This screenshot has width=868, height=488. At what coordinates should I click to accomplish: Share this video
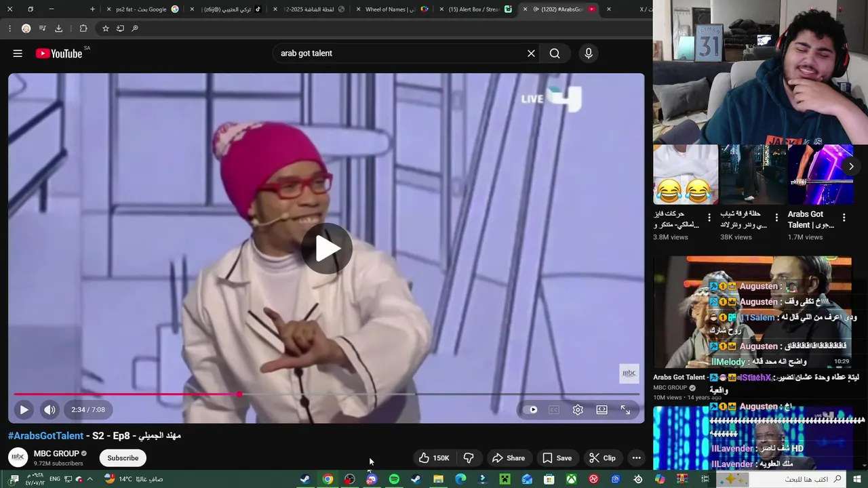(x=509, y=458)
